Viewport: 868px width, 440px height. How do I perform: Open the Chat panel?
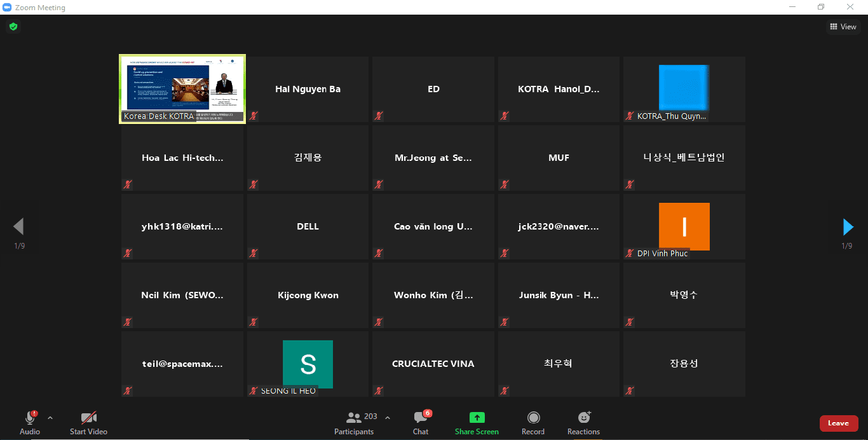[421, 423]
